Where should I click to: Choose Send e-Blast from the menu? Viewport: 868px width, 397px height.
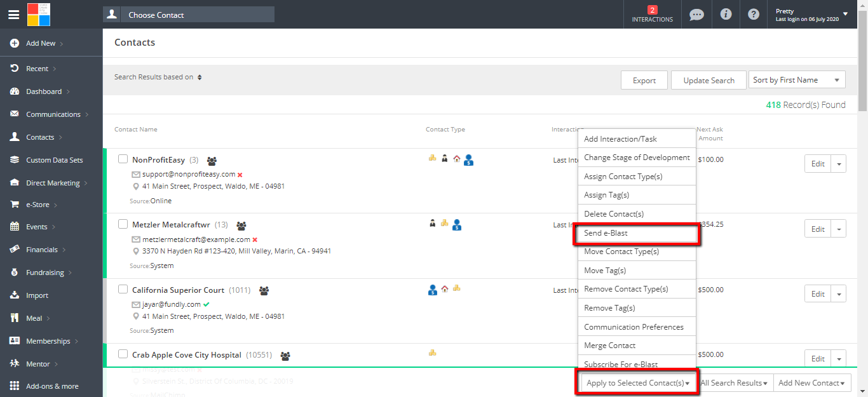(637, 233)
